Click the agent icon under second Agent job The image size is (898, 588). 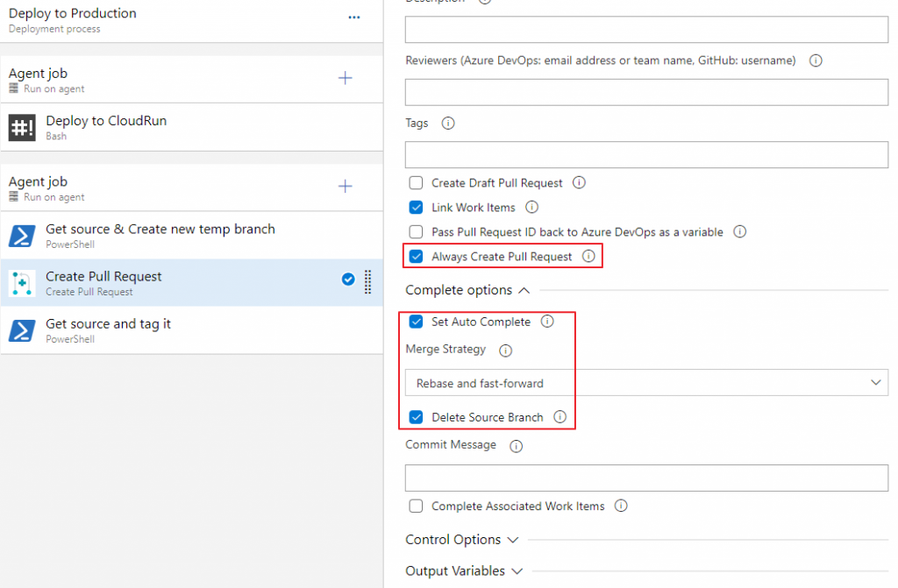(14, 196)
